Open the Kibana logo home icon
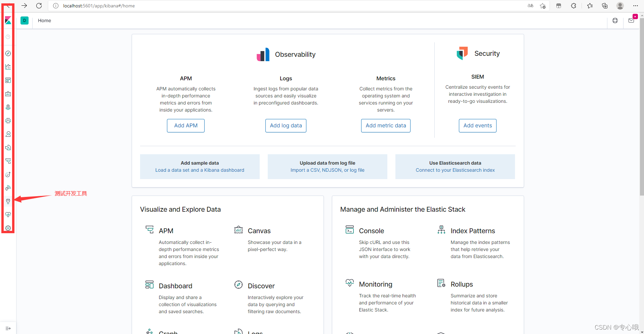 pyautogui.click(x=8, y=21)
